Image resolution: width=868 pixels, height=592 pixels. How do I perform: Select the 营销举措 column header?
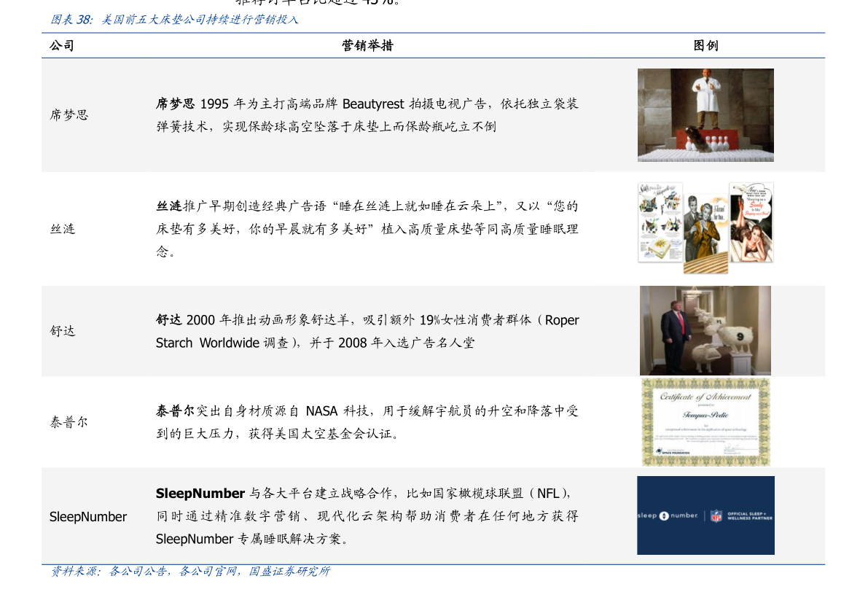367,46
